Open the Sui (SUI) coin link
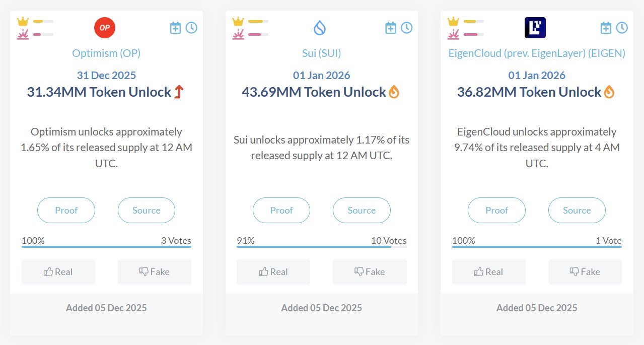 (x=321, y=53)
